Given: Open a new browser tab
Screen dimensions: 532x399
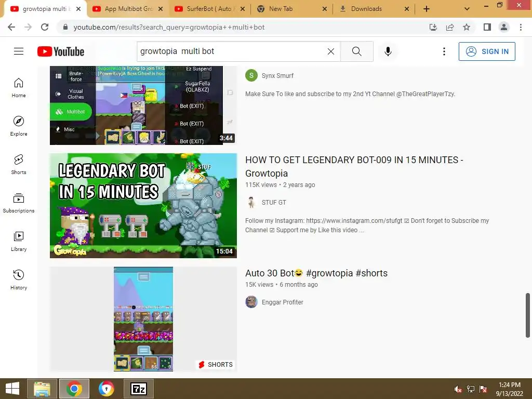Looking at the screenshot, I should point(427,9).
